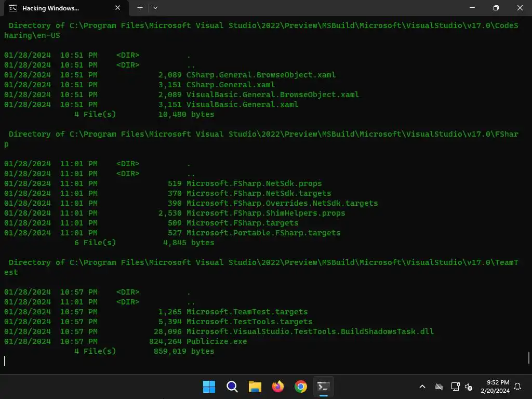
Task: Close the terminal window
Action: coord(520,8)
